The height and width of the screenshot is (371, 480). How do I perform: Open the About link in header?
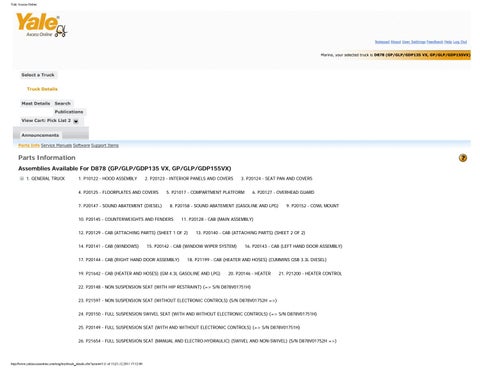click(x=396, y=42)
